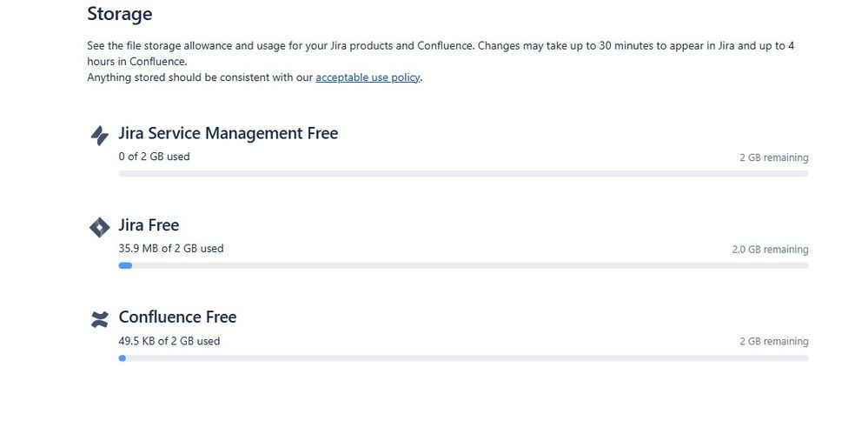
Task: Click Confluence's "2 GB remaining" text
Action: tap(773, 342)
